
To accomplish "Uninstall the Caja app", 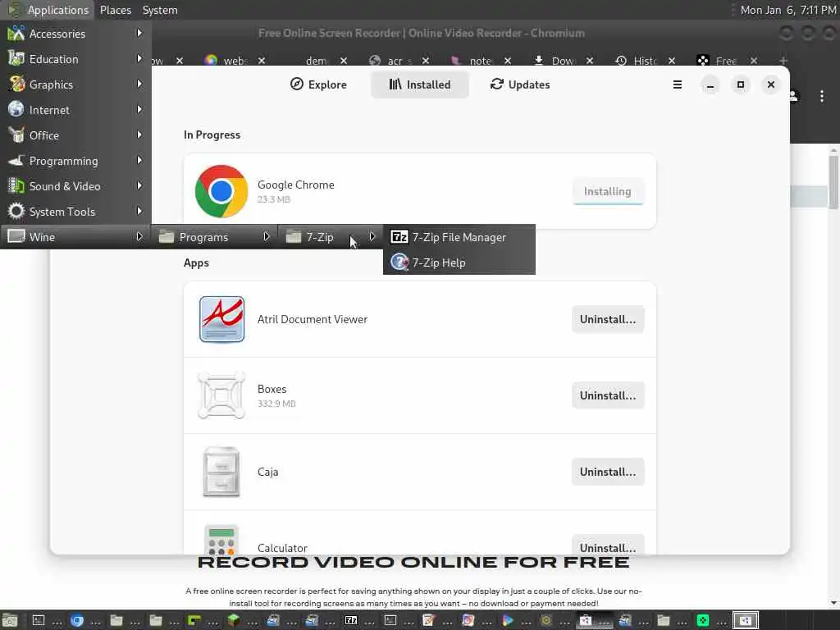I will [608, 472].
